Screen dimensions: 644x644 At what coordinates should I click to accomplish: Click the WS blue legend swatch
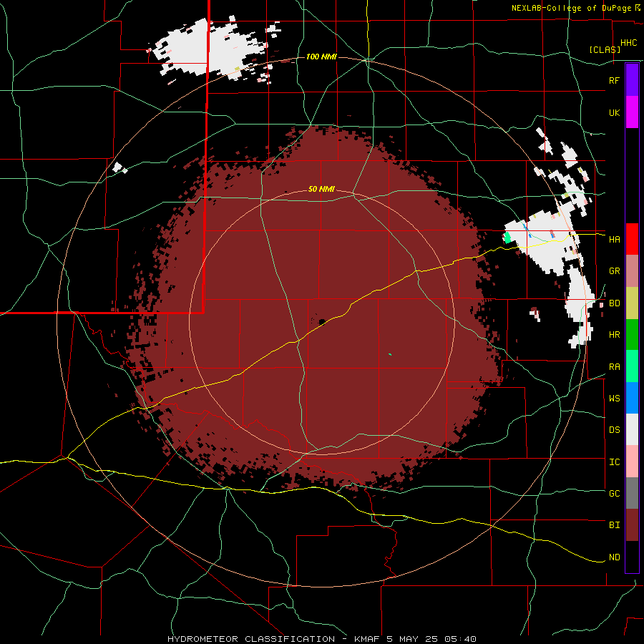[632, 398]
